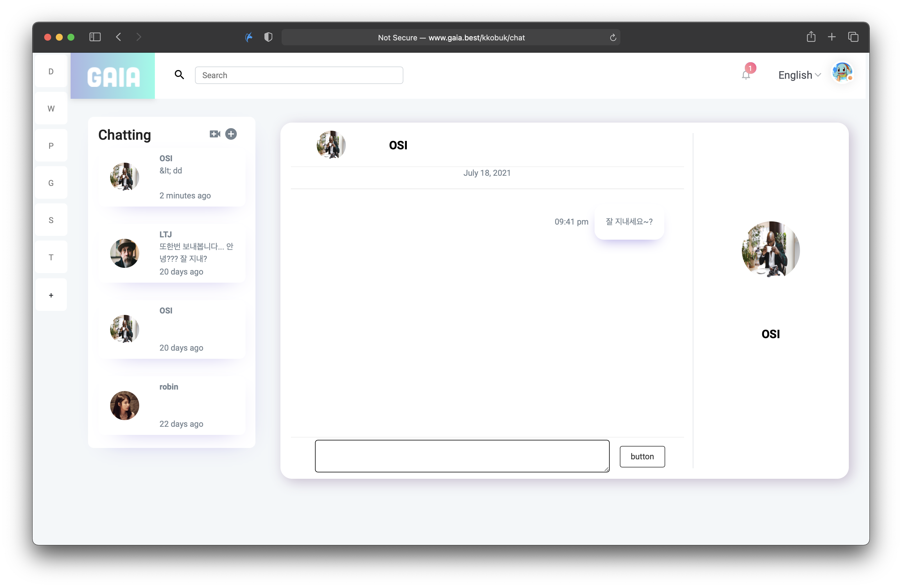Select the D workspace tab
Image resolution: width=902 pixels, height=588 pixels.
click(x=51, y=71)
